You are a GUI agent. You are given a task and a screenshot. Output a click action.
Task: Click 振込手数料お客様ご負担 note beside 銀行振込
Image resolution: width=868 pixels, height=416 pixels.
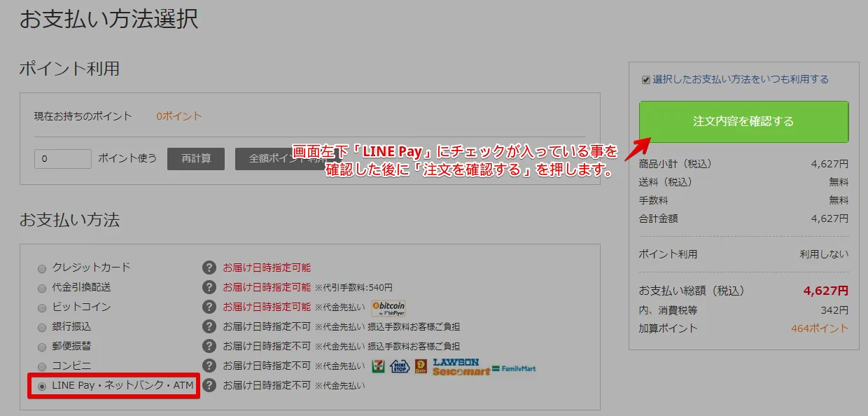[x=414, y=327]
